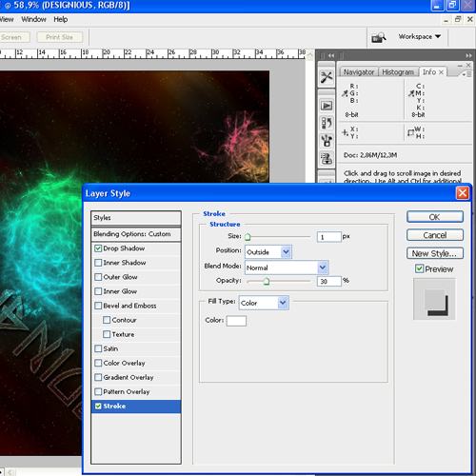Collapse dock with left double-arrow icon
476x476 pixels.
(331, 55)
